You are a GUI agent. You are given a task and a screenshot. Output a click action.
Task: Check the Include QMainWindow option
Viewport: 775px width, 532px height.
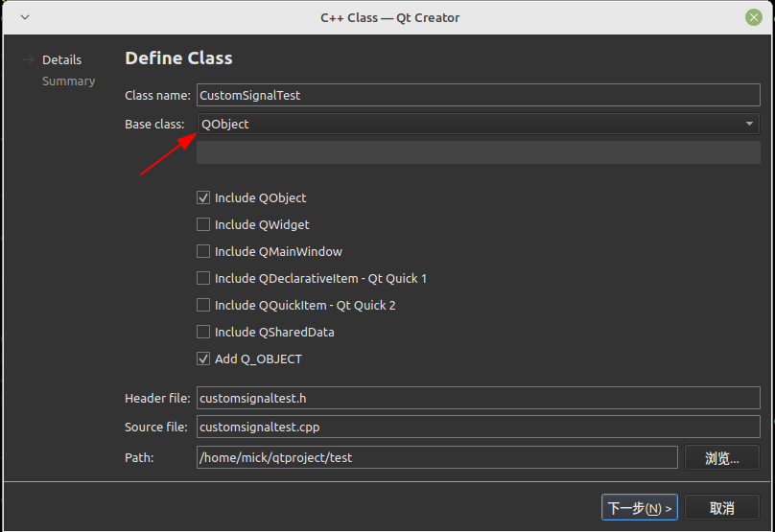(x=203, y=252)
